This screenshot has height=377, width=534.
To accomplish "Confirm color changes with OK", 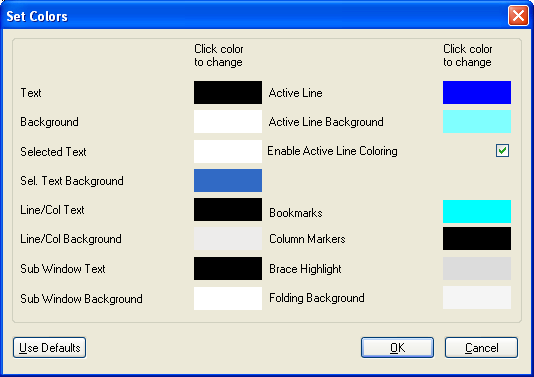I will click(397, 348).
